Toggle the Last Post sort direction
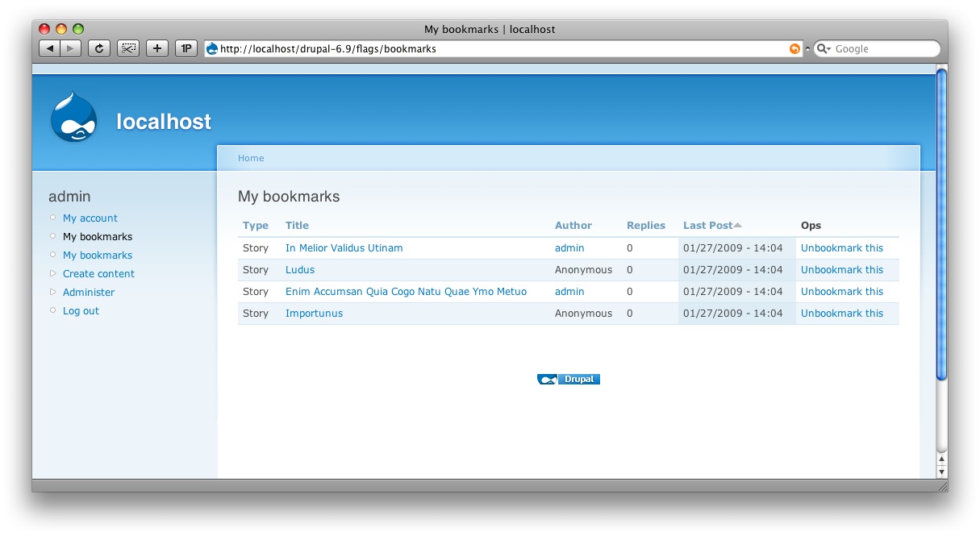This screenshot has height=536, width=980. (708, 225)
